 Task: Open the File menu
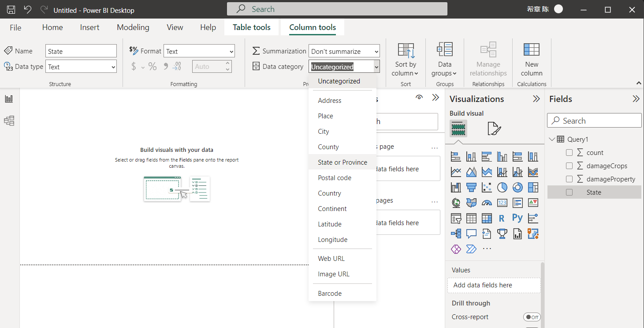(x=15, y=27)
